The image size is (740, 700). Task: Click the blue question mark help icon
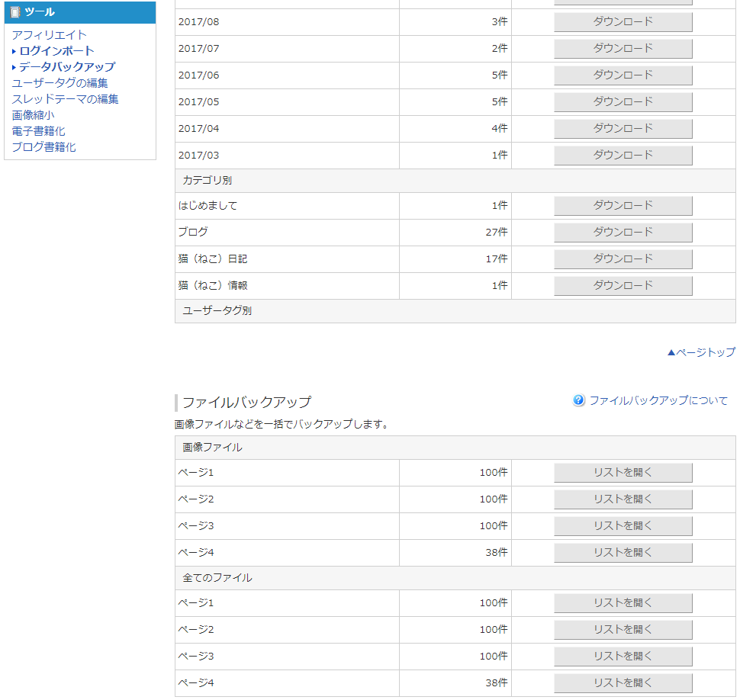pyautogui.click(x=578, y=400)
